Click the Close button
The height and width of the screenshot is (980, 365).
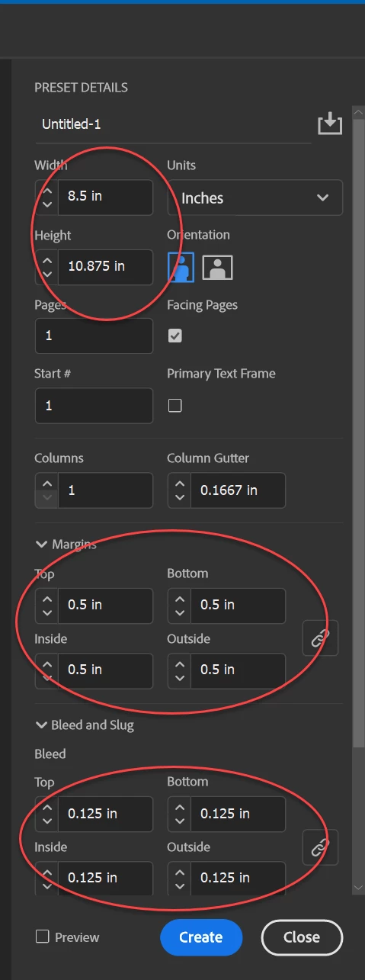tap(302, 937)
